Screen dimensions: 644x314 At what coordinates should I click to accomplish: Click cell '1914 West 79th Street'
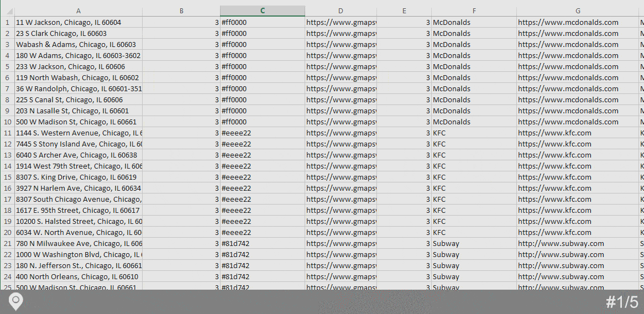pyautogui.click(x=78, y=166)
